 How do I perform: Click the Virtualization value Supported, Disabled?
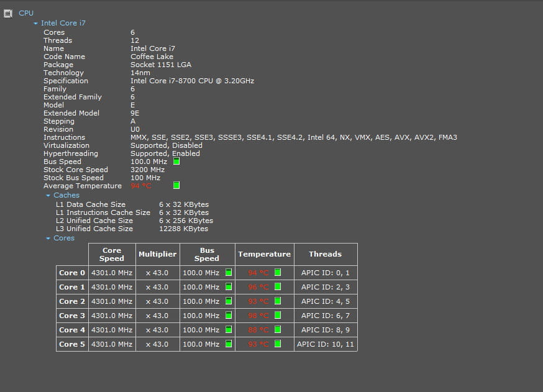click(x=167, y=145)
